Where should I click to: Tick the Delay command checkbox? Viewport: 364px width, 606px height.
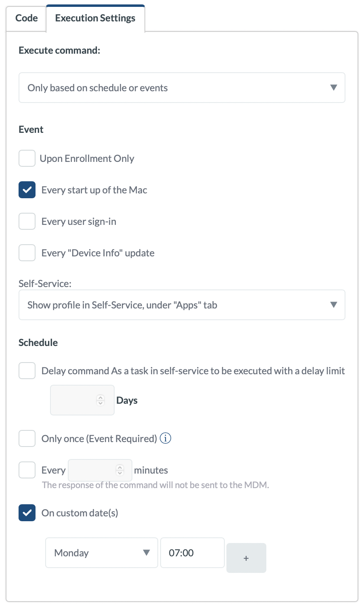point(27,371)
